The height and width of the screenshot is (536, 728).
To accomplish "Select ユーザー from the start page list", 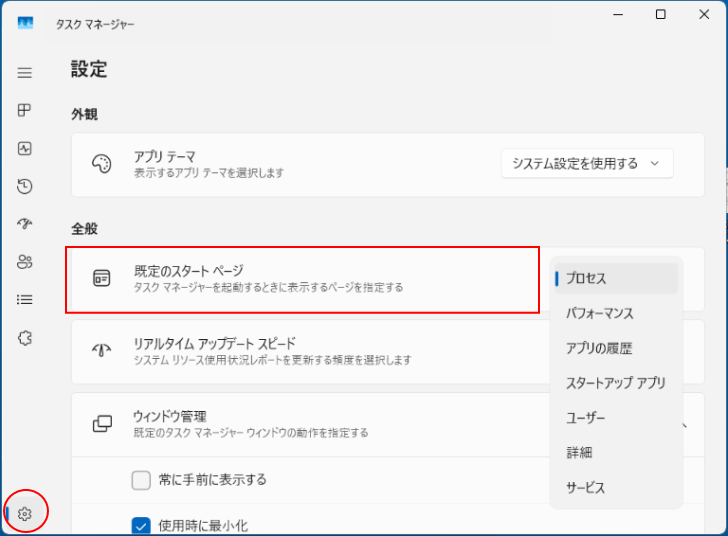I will pyautogui.click(x=616, y=418).
